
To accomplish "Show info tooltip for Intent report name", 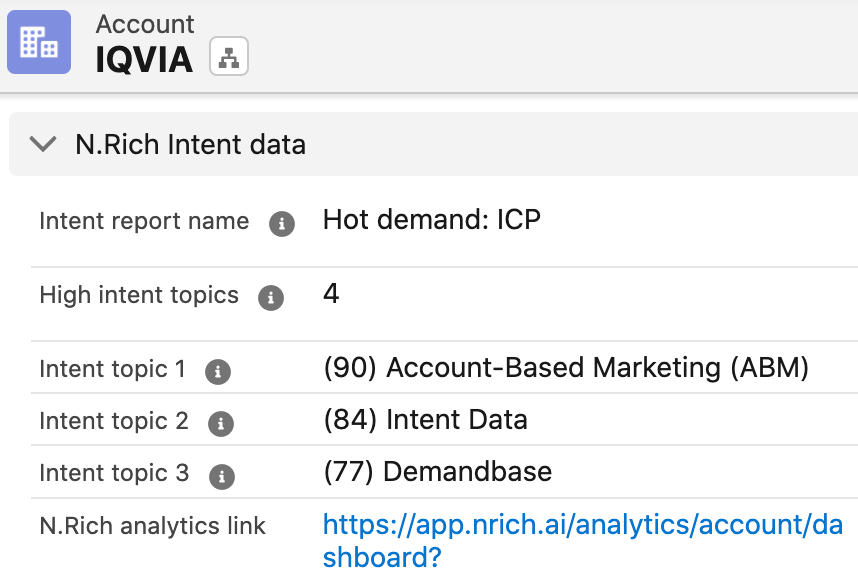I will 282,223.
